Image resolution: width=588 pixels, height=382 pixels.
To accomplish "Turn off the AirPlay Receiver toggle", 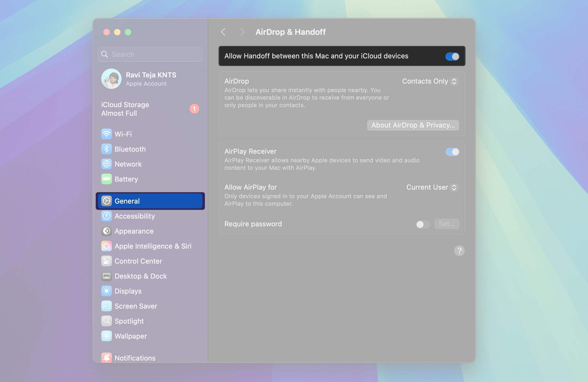I will tap(452, 152).
